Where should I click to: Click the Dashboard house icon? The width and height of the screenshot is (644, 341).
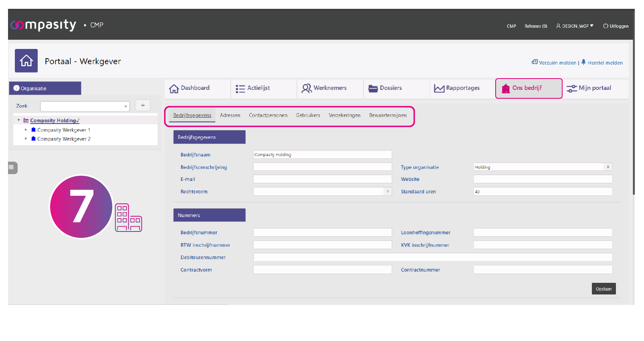click(x=174, y=89)
